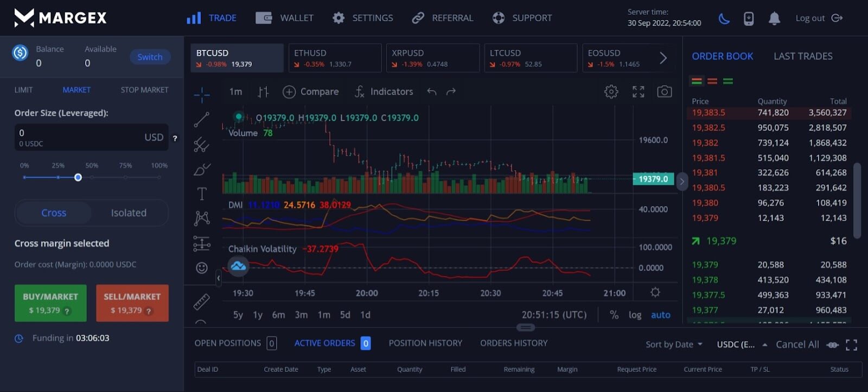
Task: Show only asks in order book
Action: pos(712,81)
